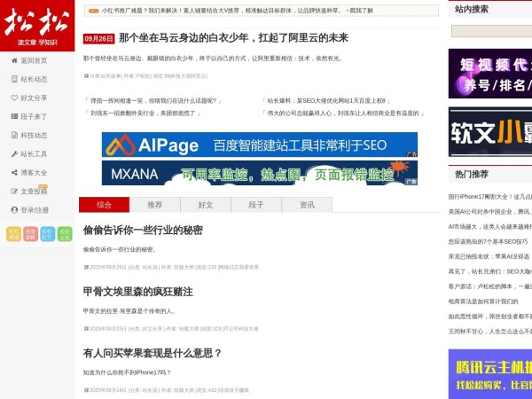Click the wrench icon for 站长工具
532x399 pixels.
coord(14,153)
